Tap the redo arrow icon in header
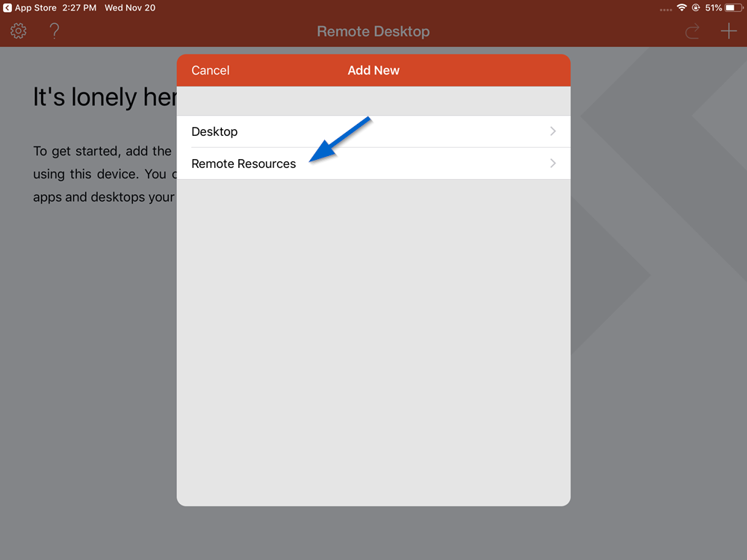The image size is (747, 560). pos(692,31)
